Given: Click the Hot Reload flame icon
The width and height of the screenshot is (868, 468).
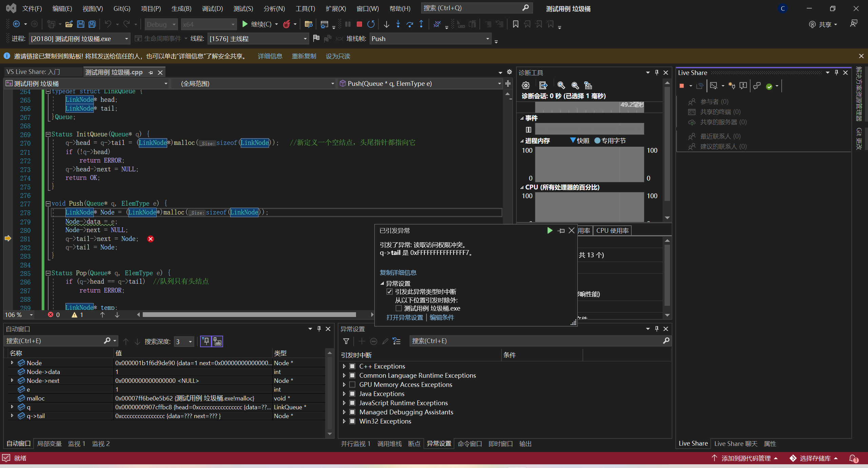Looking at the screenshot, I should [287, 24].
